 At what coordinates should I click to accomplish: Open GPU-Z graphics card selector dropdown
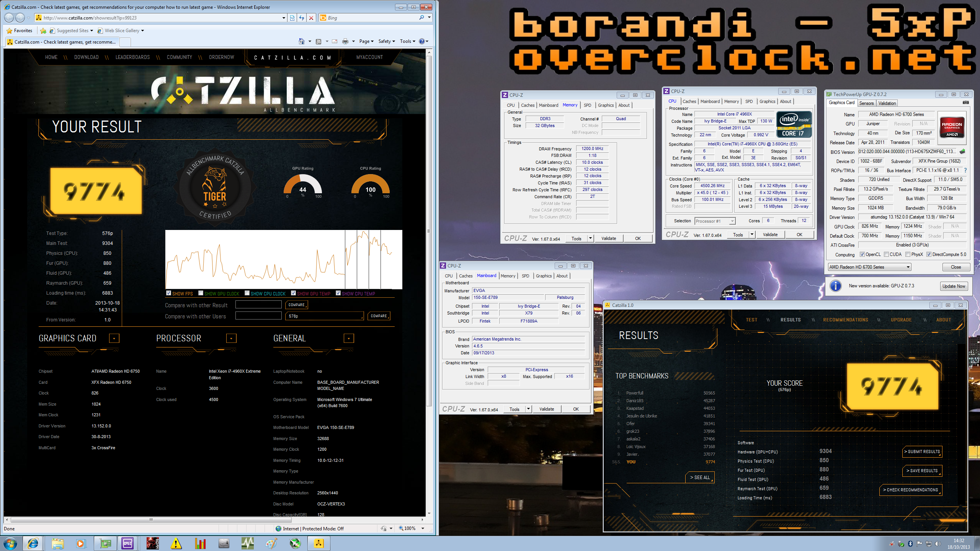pyautogui.click(x=869, y=267)
